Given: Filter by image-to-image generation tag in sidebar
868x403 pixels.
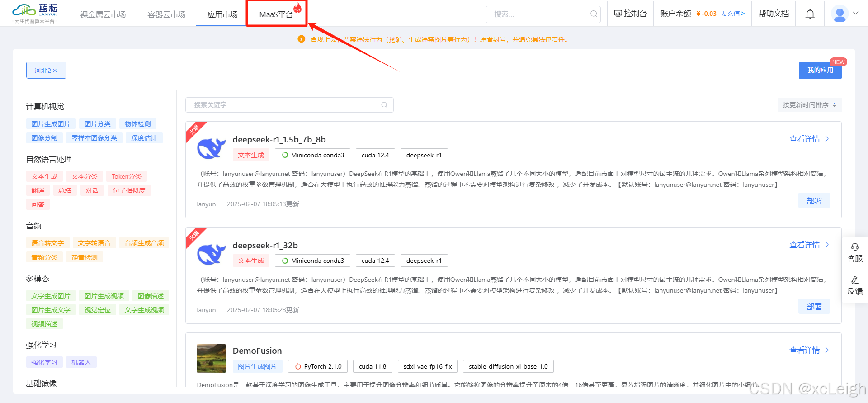Looking at the screenshot, I should [51, 124].
